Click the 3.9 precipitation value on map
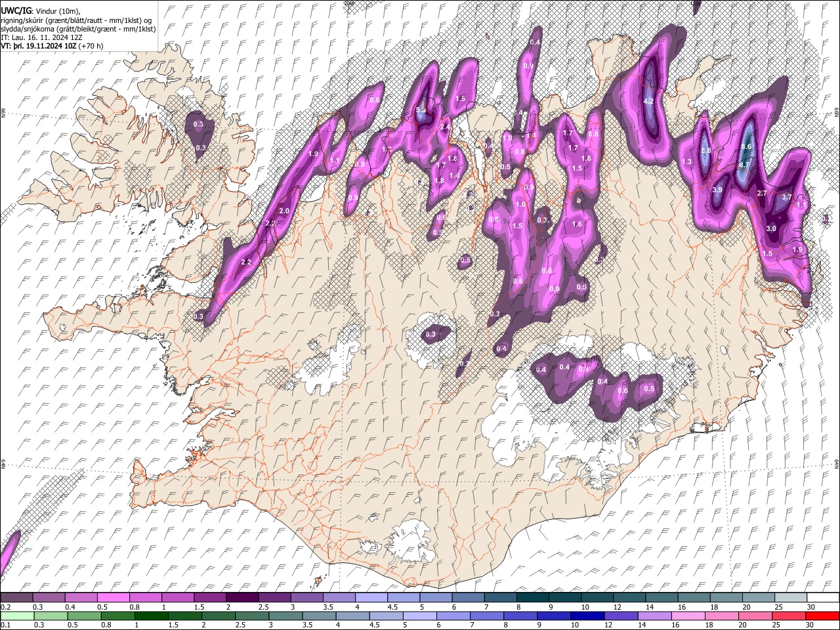Viewport: 840px width, 630px height. point(717,190)
